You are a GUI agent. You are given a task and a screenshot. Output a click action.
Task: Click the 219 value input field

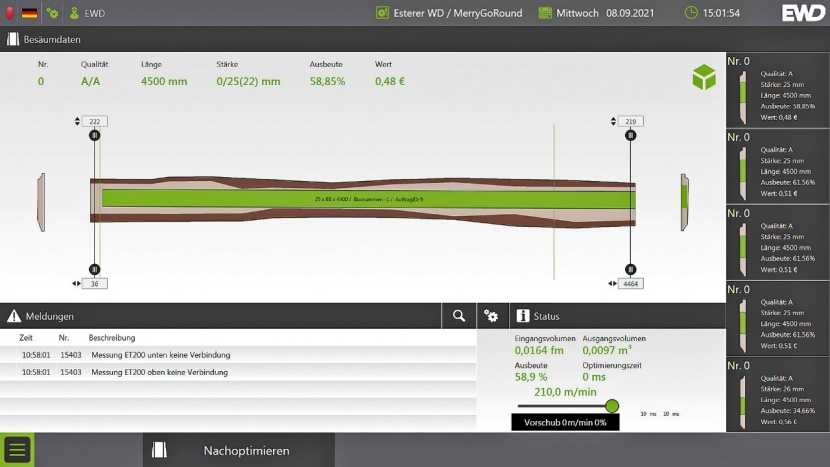tap(630, 121)
